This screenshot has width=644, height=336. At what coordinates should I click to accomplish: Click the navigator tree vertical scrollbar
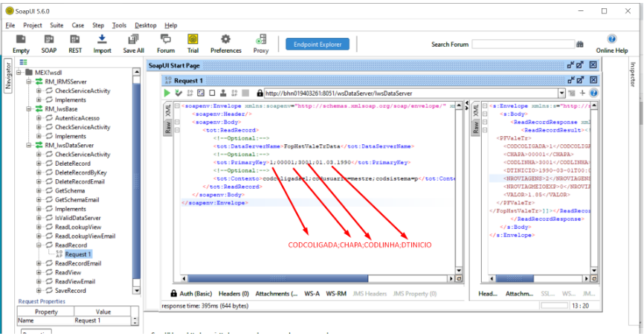click(x=136, y=181)
